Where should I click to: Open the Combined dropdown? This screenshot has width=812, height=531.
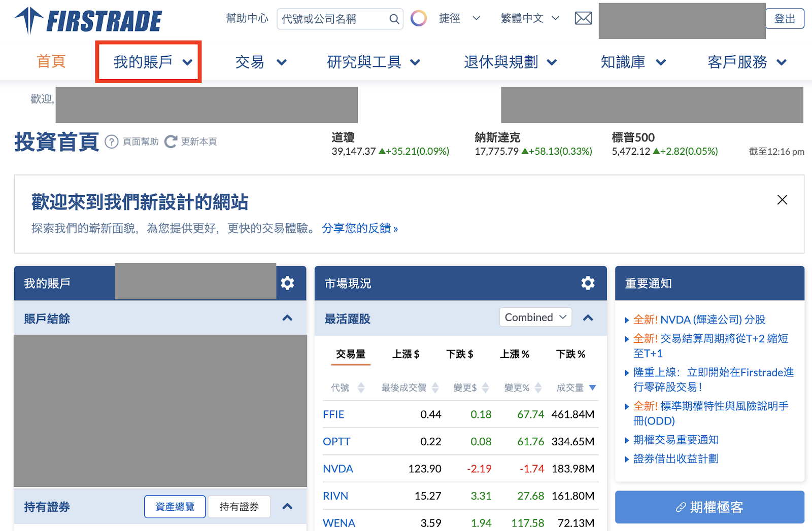(535, 317)
